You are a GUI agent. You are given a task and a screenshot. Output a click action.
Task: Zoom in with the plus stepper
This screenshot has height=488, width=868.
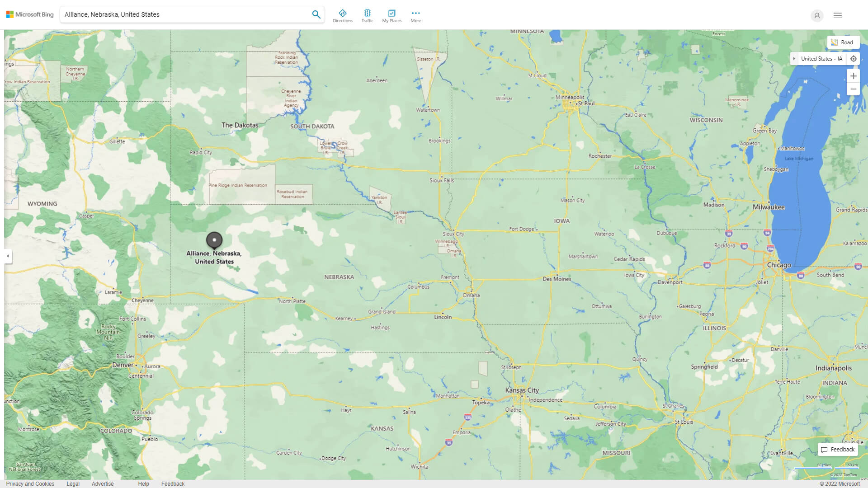click(x=854, y=76)
